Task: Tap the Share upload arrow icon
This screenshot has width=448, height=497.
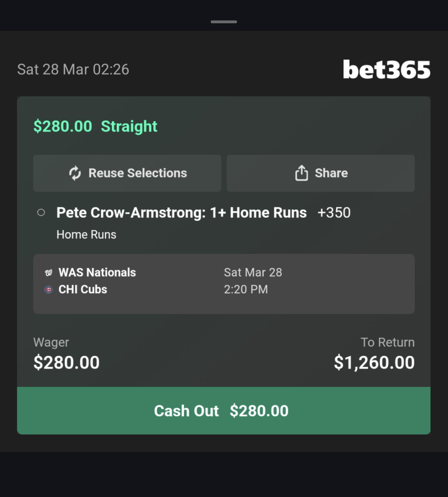Action: tap(301, 173)
